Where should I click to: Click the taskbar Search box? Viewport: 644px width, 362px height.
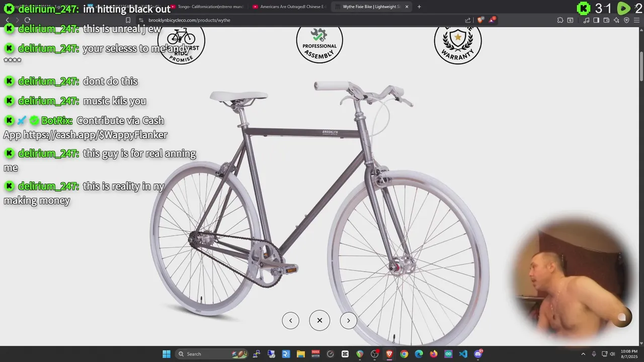[x=212, y=354]
